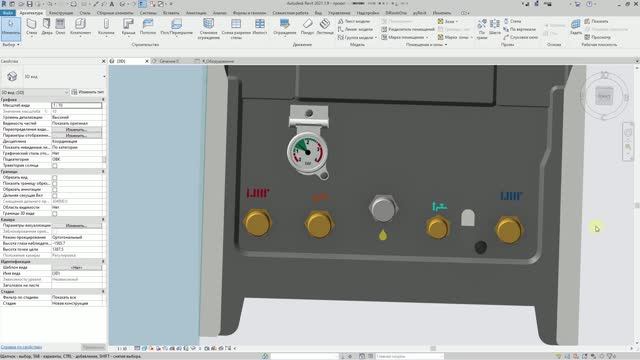640x360 pixels.
Task: Open the ViewCube Home cube
Action: point(604,96)
